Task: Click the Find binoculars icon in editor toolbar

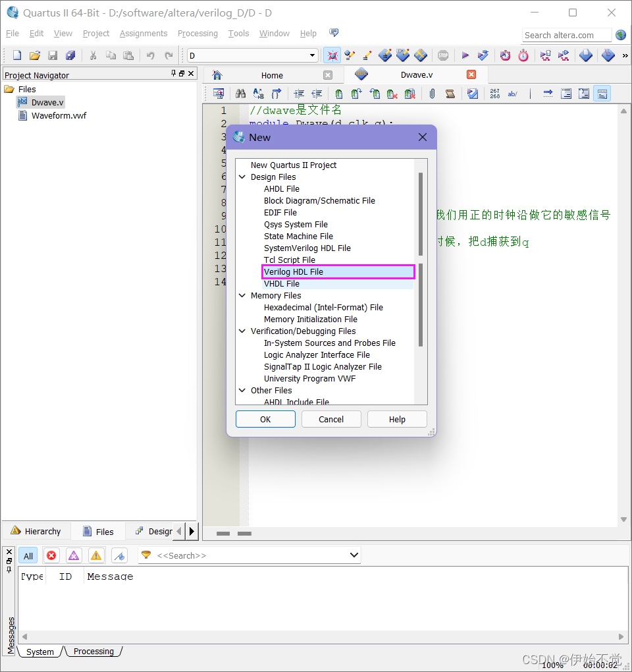Action: (241, 94)
